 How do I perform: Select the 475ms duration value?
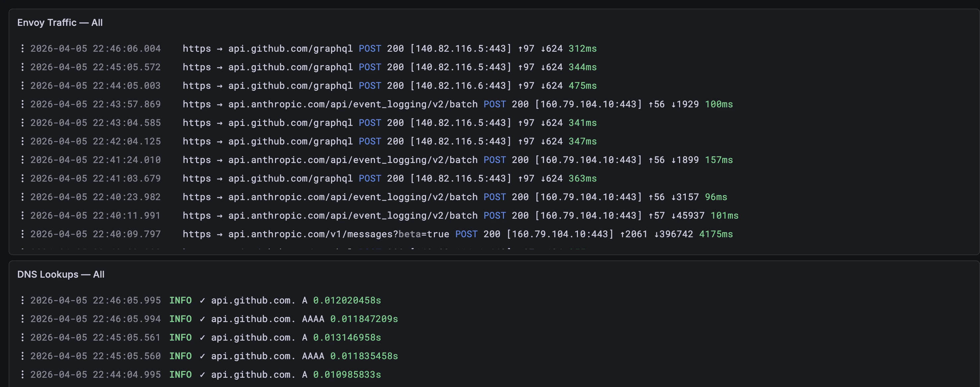583,86
